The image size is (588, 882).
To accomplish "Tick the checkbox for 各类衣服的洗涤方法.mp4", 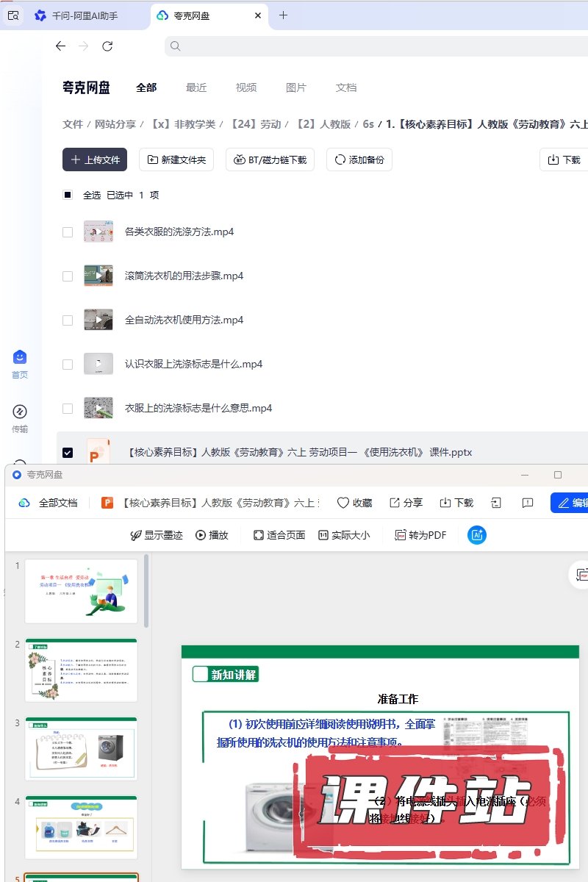I will click(68, 232).
